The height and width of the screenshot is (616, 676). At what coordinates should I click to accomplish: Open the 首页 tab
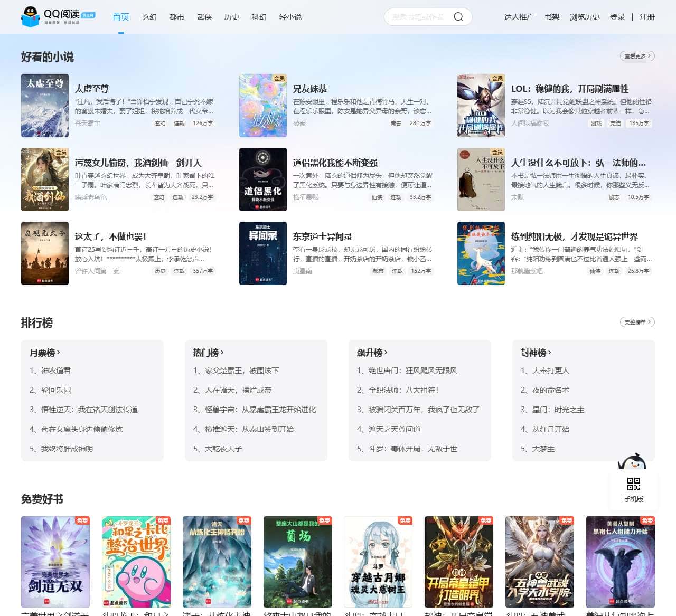click(121, 17)
